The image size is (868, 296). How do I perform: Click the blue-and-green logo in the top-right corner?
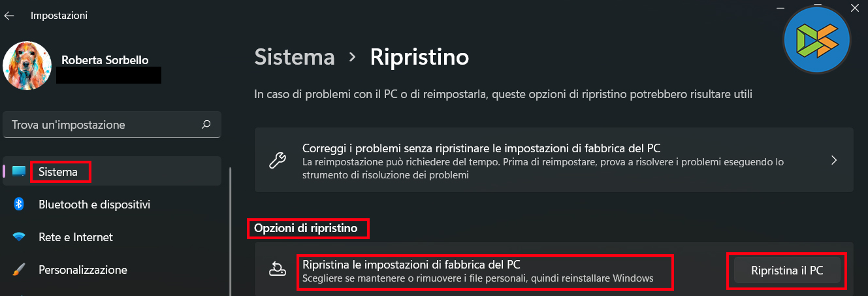(816, 39)
